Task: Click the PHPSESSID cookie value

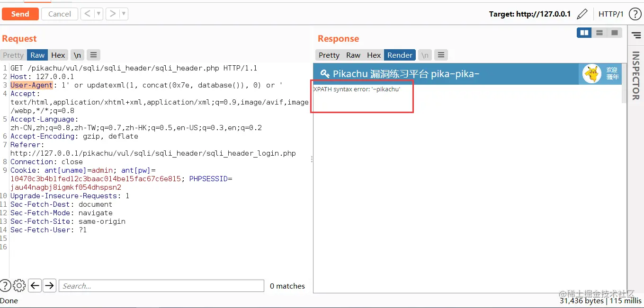Action: 66,187
